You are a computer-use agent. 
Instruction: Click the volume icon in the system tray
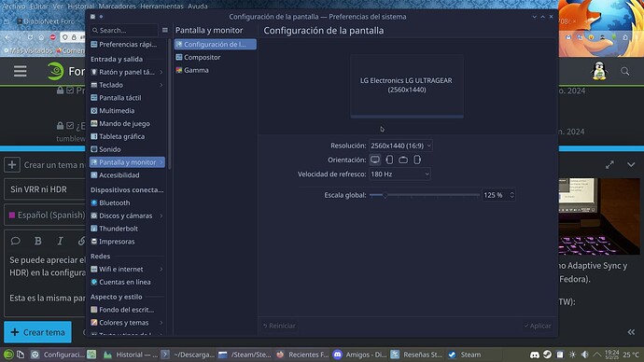coord(584,355)
